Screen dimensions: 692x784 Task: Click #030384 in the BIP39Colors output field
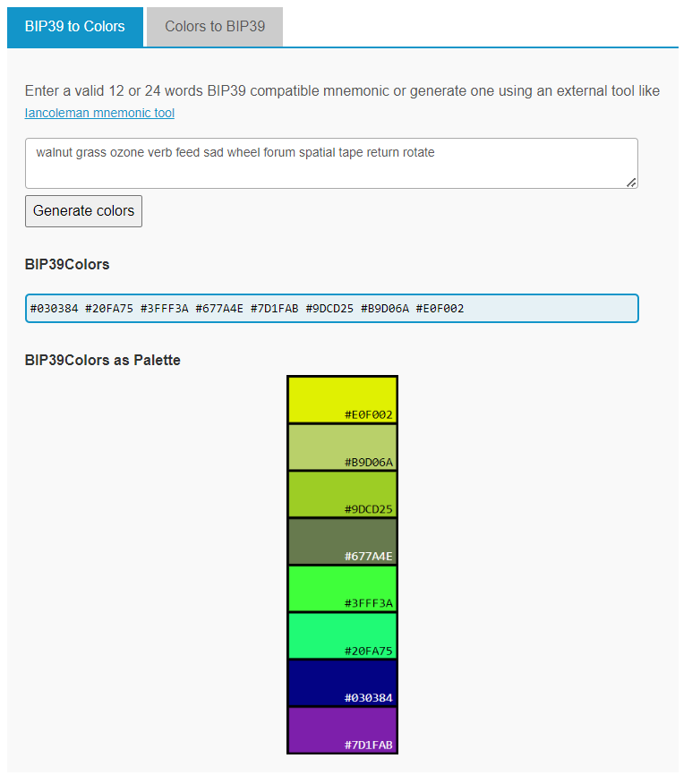[54, 309]
